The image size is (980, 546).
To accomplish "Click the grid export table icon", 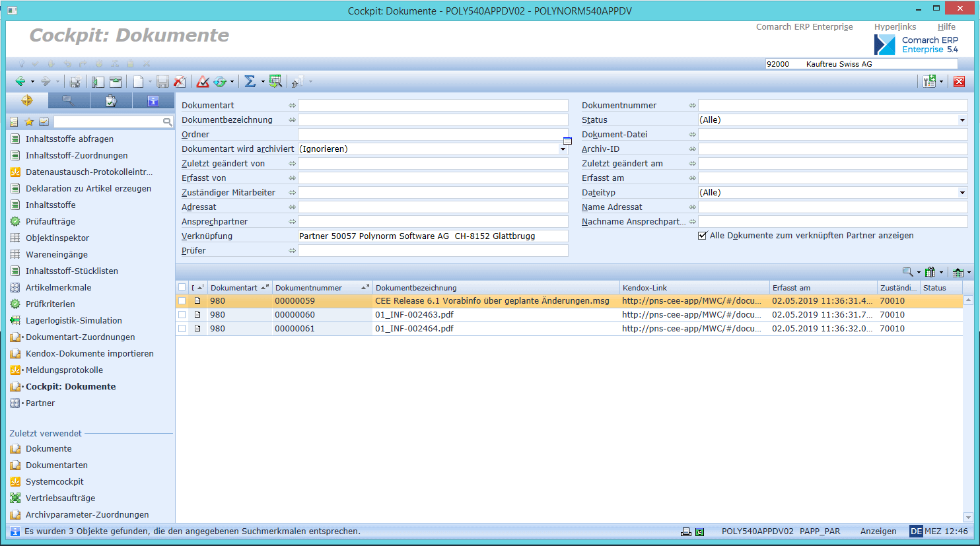I will [958, 272].
